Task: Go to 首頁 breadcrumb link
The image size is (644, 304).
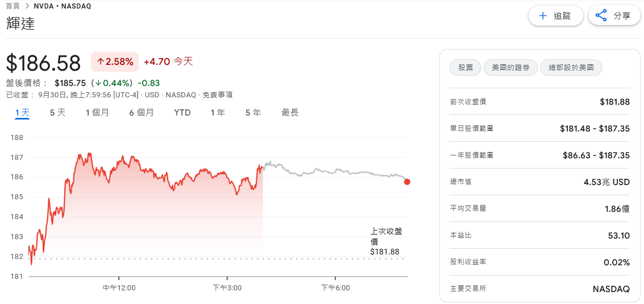Action: (13, 6)
